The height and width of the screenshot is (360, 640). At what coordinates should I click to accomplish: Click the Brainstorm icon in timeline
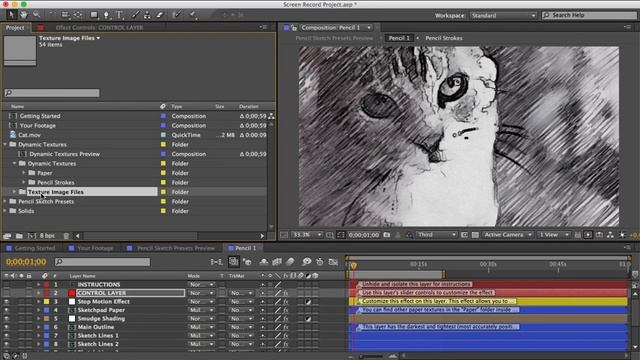[x=307, y=262]
